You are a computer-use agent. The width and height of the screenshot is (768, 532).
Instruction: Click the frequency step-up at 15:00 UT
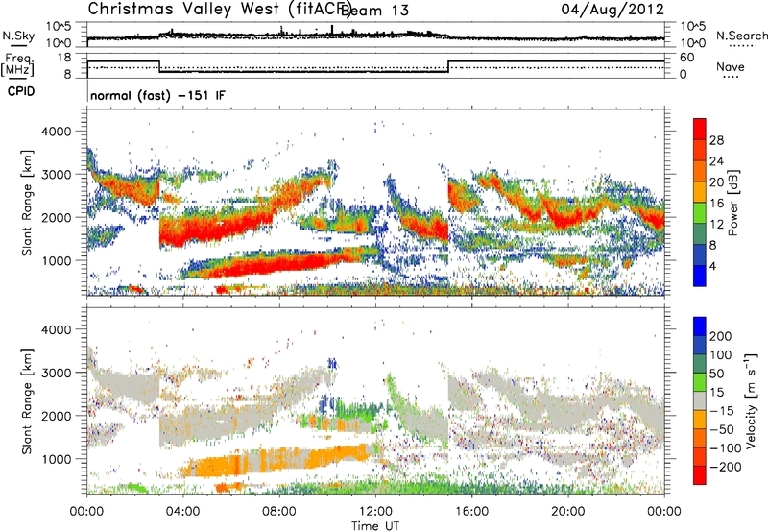tap(448, 66)
